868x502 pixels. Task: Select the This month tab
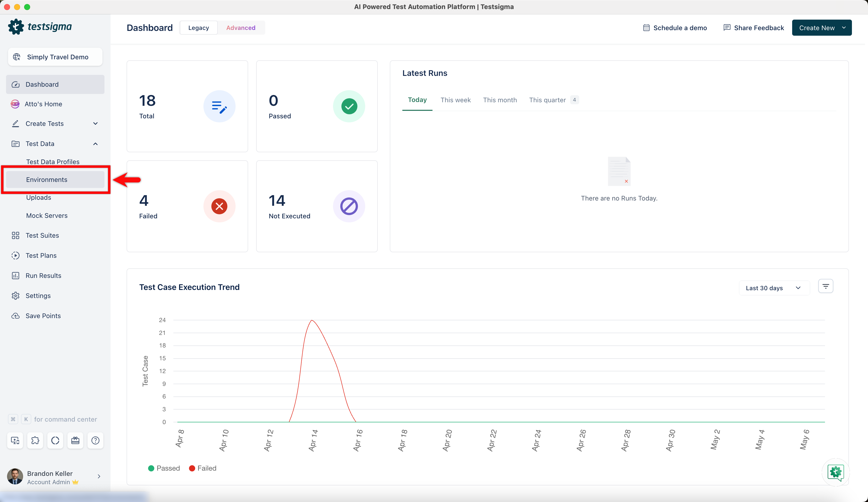coord(500,100)
